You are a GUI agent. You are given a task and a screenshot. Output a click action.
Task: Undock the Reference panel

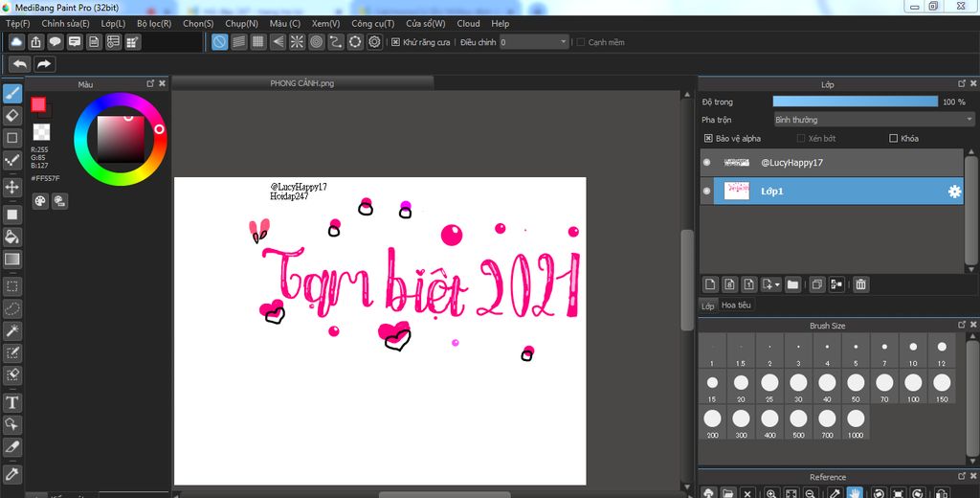coord(962,476)
